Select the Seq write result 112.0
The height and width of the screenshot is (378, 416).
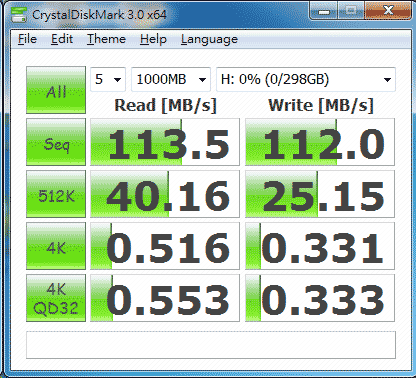point(320,142)
